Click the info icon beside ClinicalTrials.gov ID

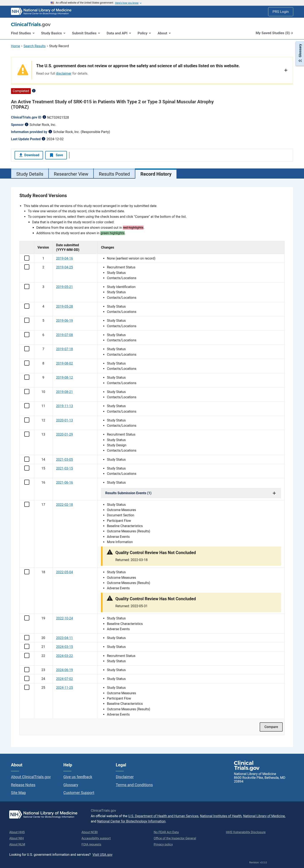[44, 117]
